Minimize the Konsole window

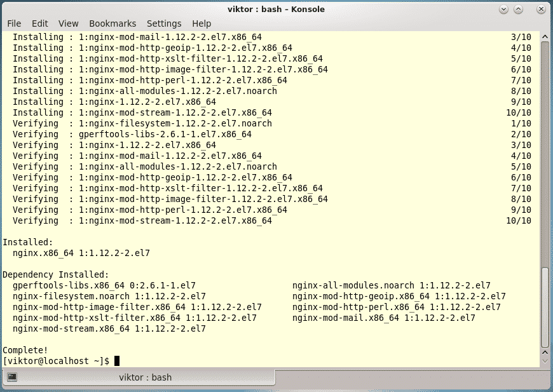[x=503, y=9]
